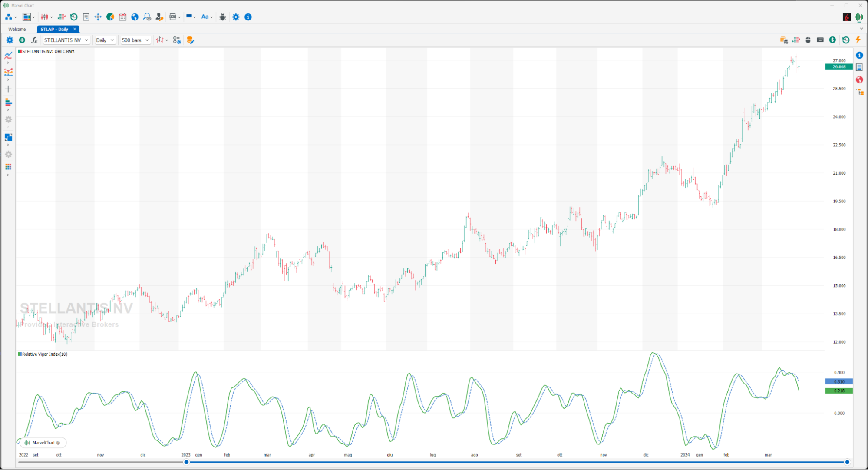This screenshot has height=470, width=868.
Task: Close the STLAP - Daily tab
Action: pyautogui.click(x=75, y=29)
